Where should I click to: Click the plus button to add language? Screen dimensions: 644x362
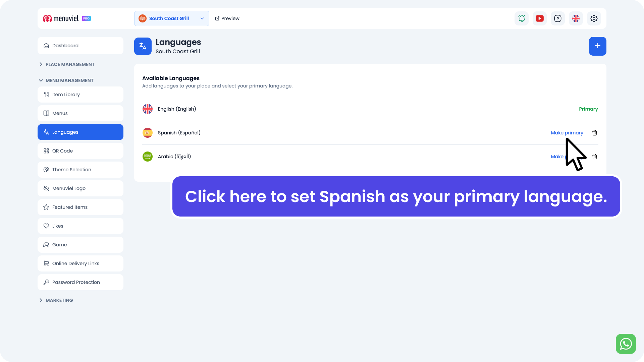point(597,46)
